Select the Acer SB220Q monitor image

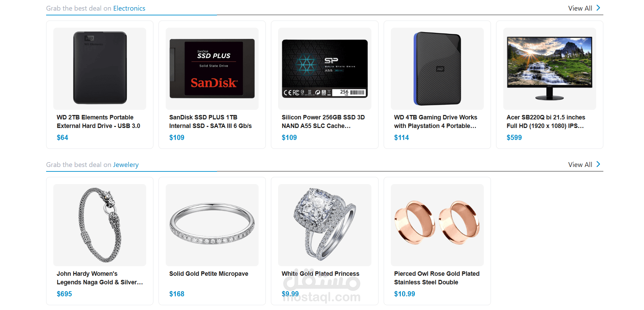[x=550, y=68]
